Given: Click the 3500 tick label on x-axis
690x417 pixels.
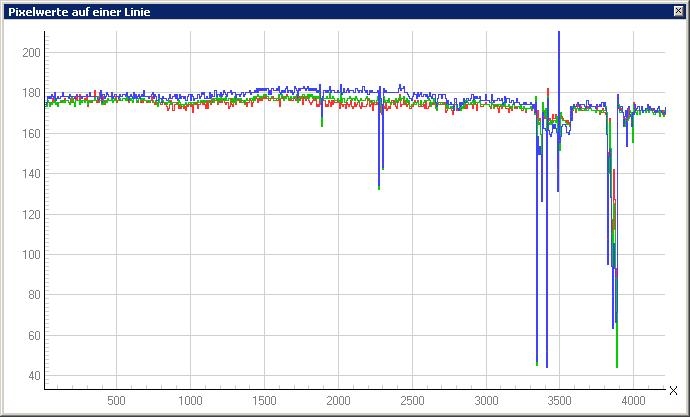Looking at the screenshot, I should (559, 401).
